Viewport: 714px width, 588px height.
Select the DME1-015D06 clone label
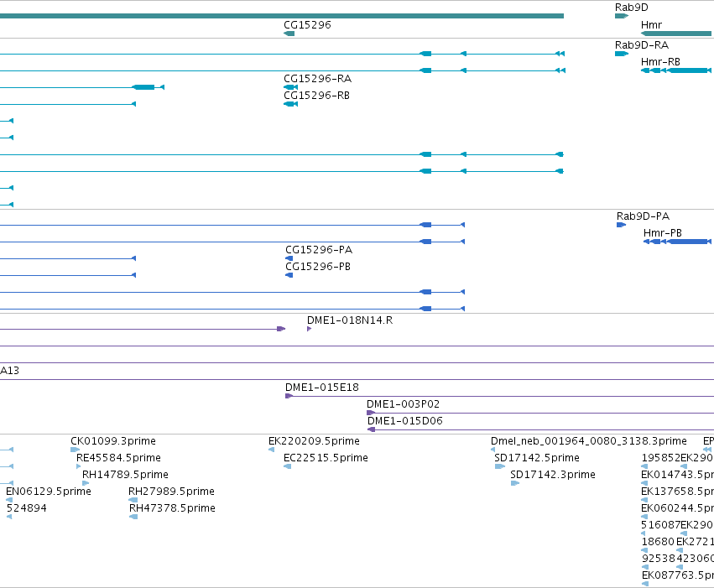pos(404,421)
